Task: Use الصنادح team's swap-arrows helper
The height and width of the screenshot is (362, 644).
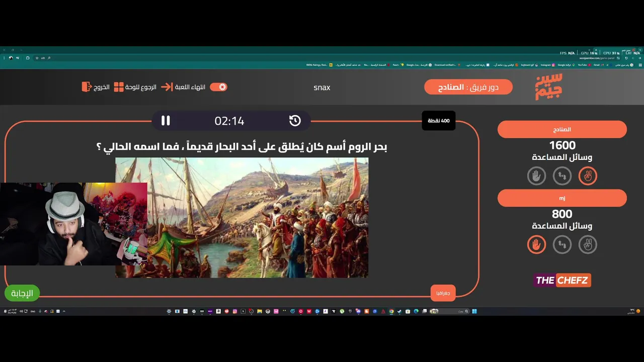Action: point(562,176)
